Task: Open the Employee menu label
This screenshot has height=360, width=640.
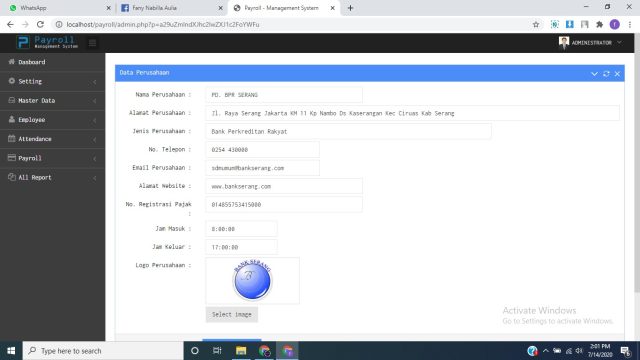Action: 31,120
